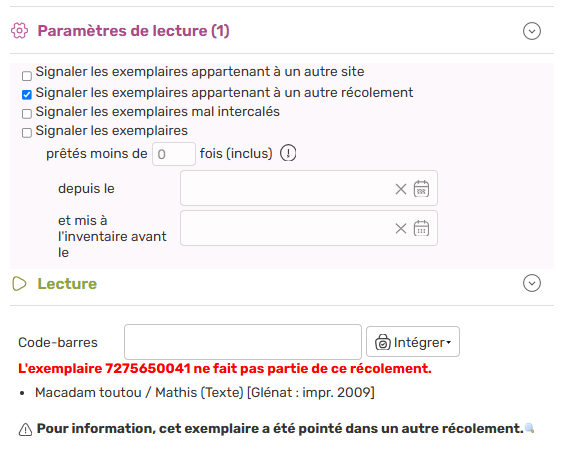Click the magnifier icon after the récolement warning

tap(529, 428)
